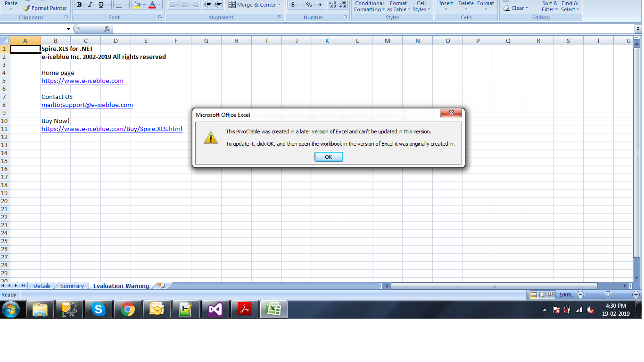
Task: Open Conditional Formatting menu
Action: pos(369,6)
